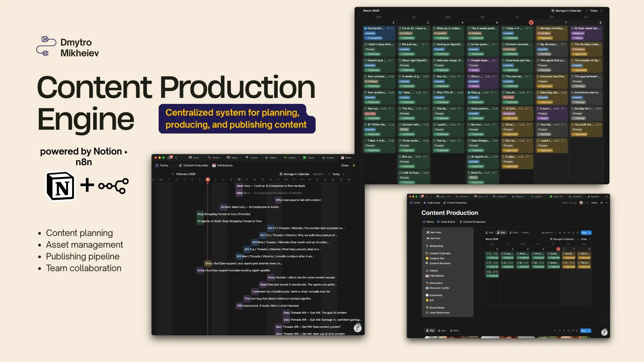Viewport: 644px width, 362px height.
Task: Go to previous period in timeline window
Action: (329, 174)
